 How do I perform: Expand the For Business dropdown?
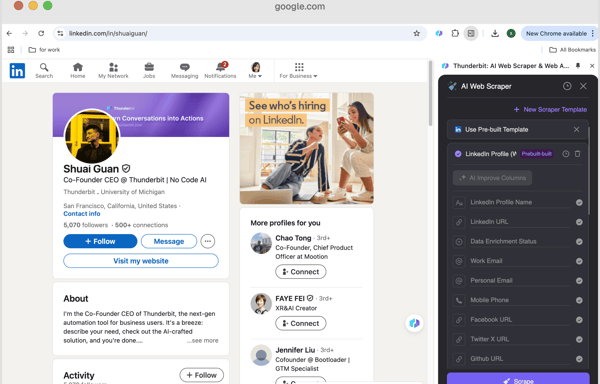click(x=298, y=71)
